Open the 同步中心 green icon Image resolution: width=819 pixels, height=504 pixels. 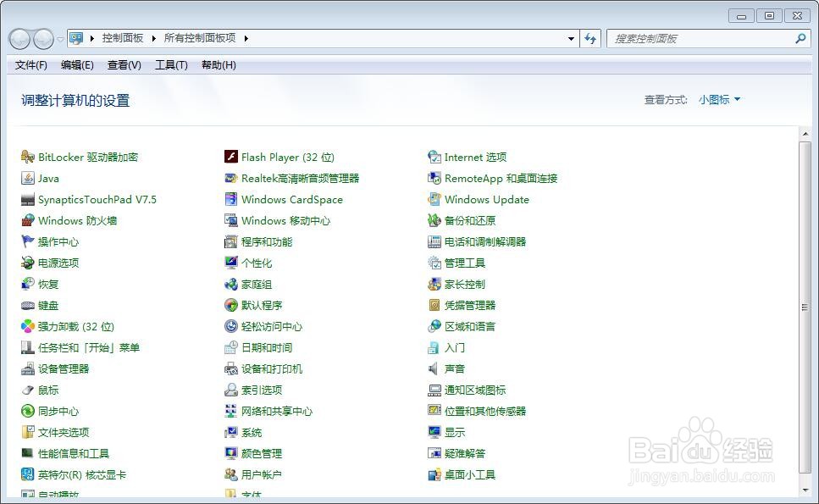[x=28, y=411]
